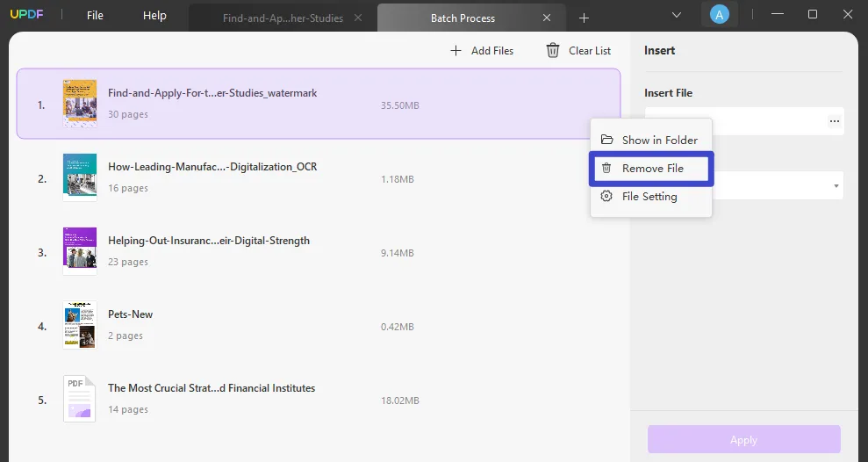The width and height of the screenshot is (868, 462).
Task: Click the three-dots browse icon for Insert File
Action: (x=834, y=121)
